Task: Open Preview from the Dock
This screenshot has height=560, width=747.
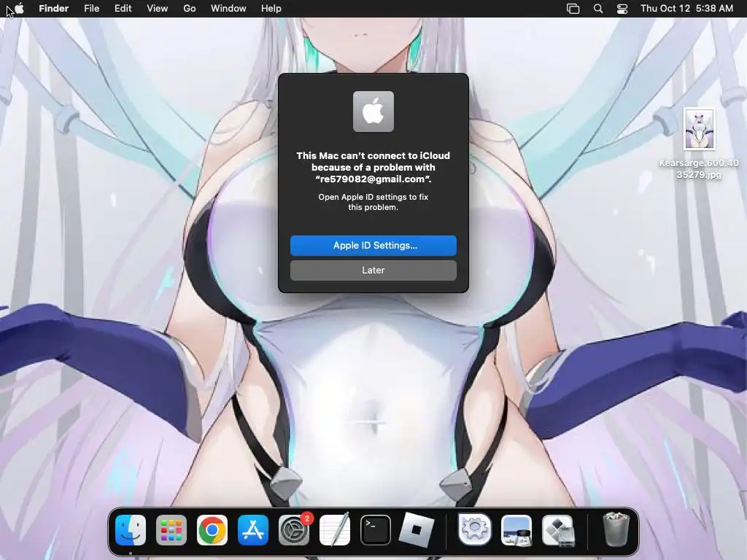Action: click(x=516, y=530)
